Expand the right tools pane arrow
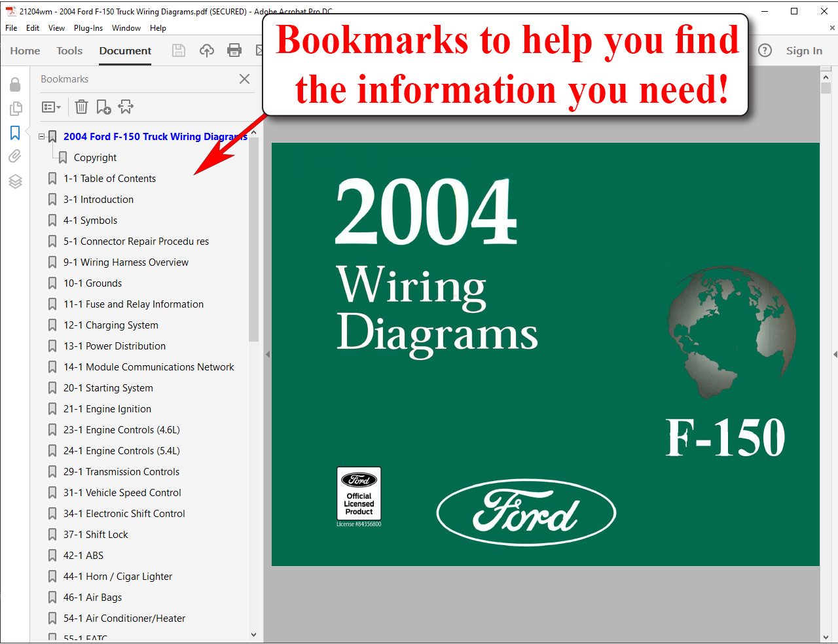Viewport: 838px width, 644px height. (x=835, y=355)
